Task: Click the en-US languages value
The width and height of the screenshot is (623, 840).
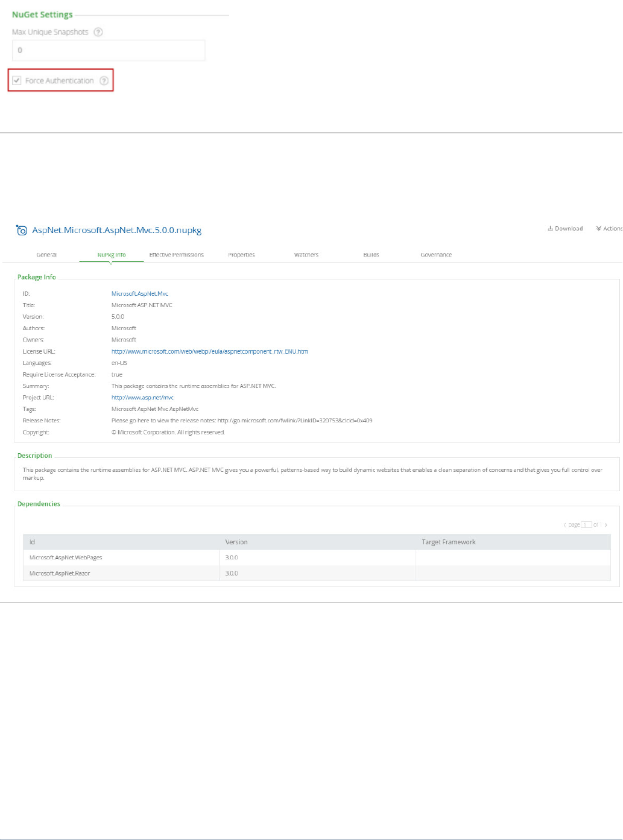Action: click(x=119, y=363)
